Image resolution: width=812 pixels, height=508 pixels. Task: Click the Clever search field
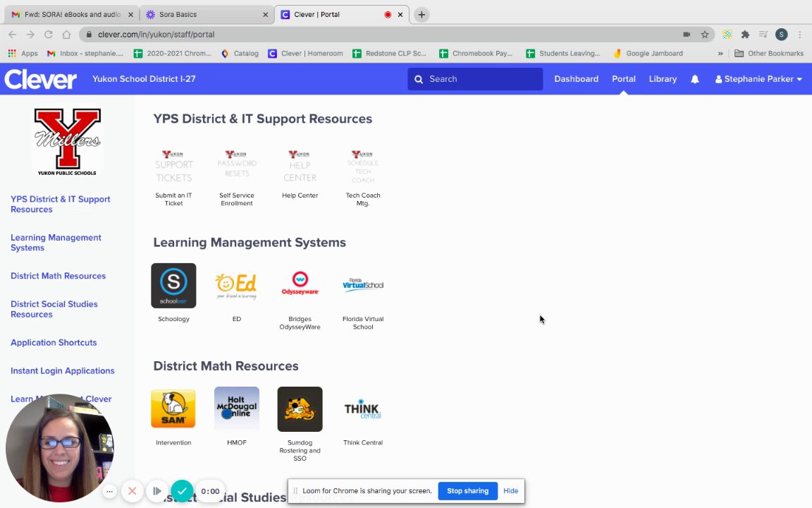[475, 79]
